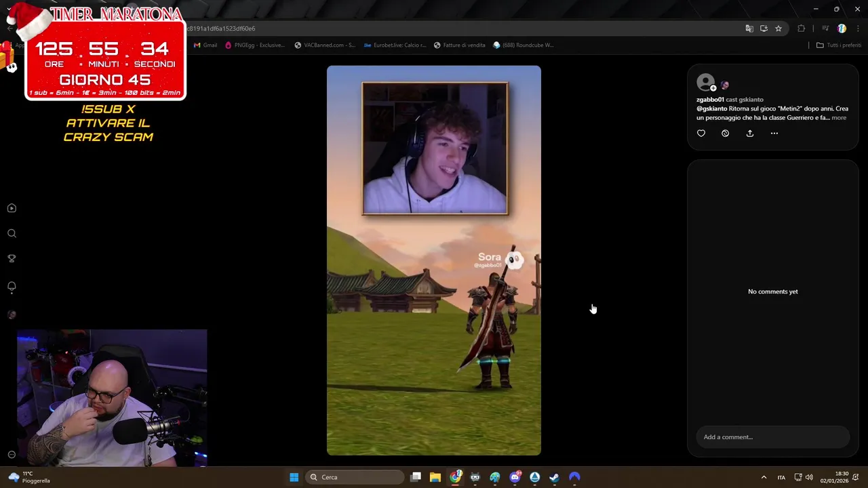Click the ITA language indicator
The height and width of the screenshot is (488, 868).
781,477
